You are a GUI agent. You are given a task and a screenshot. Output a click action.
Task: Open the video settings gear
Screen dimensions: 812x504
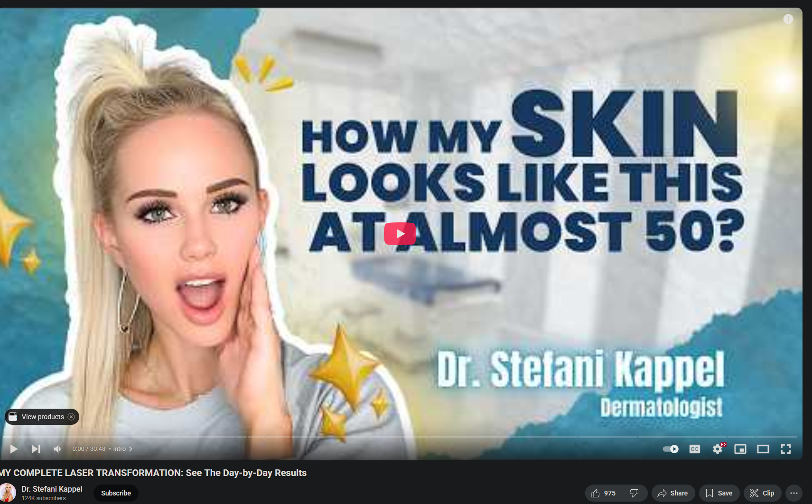click(x=718, y=449)
